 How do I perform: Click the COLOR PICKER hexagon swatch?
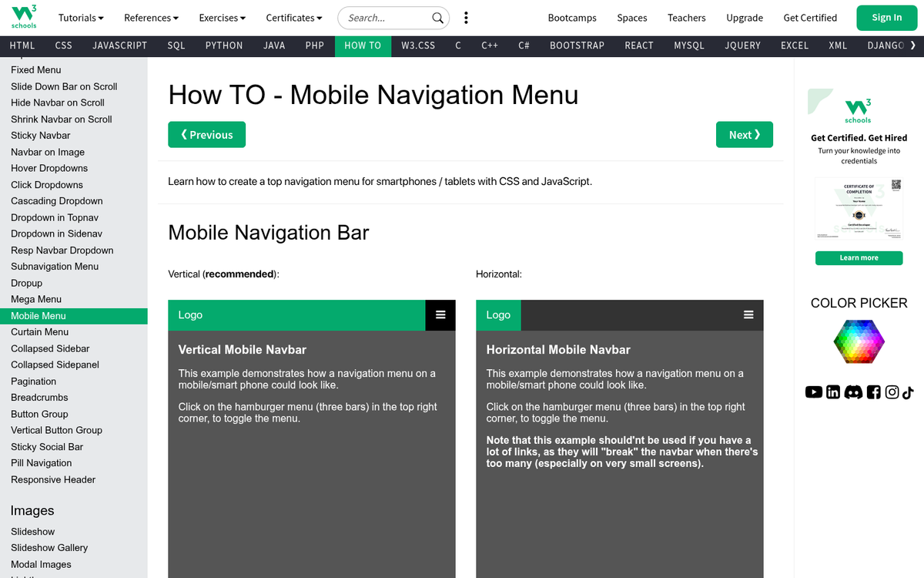(859, 341)
